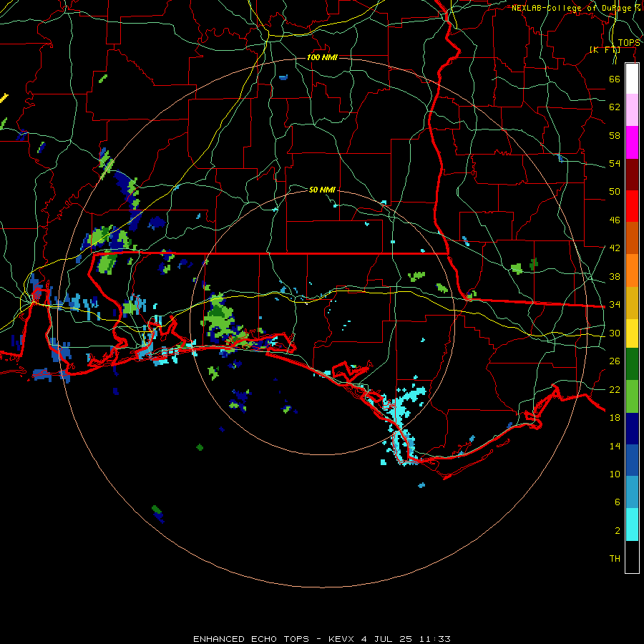Click the legend value '22'
The image size is (644, 644).
(615, 389)
